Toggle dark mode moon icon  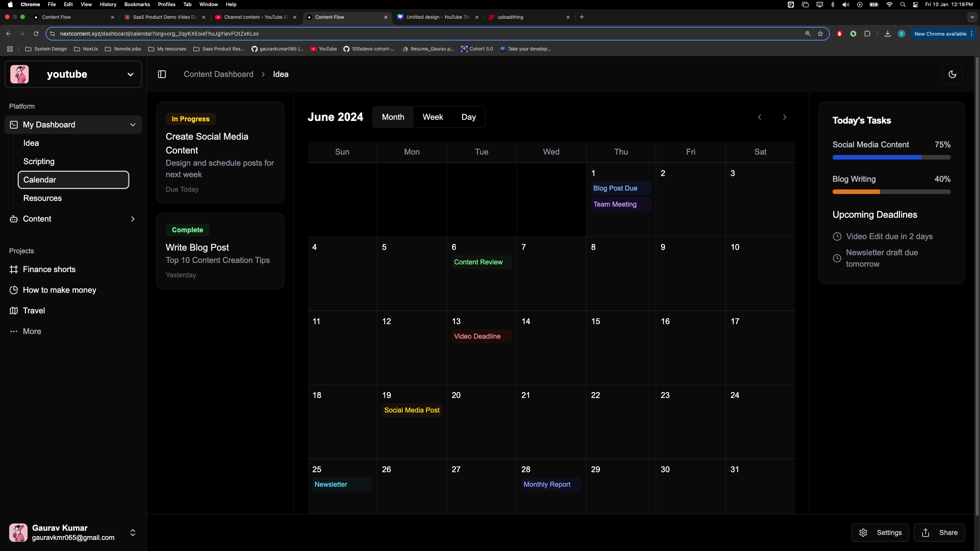952,74
